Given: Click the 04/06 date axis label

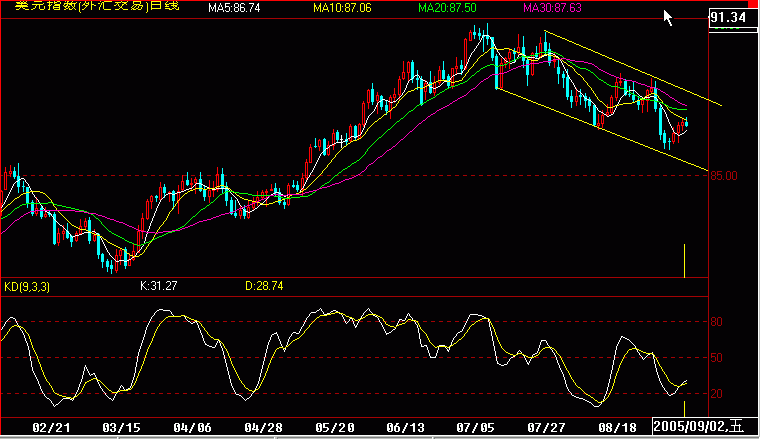Looking at the screenshot, I should click(192, 428).
